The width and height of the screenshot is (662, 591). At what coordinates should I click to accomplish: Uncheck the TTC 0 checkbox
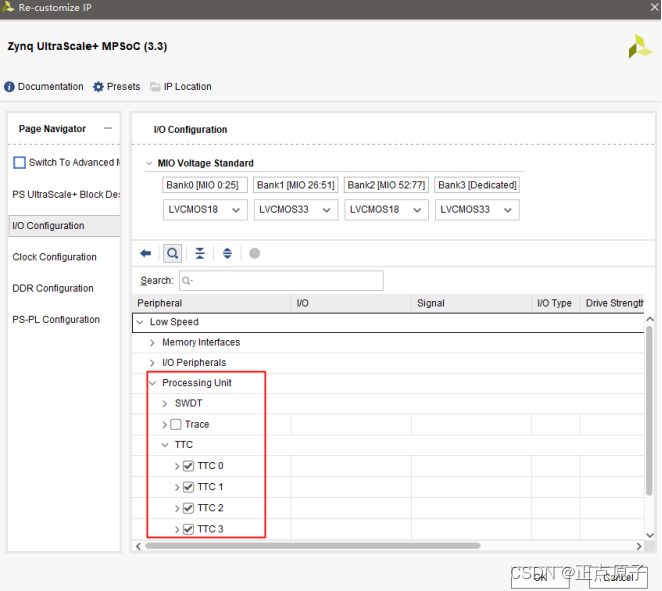(188, 466)
